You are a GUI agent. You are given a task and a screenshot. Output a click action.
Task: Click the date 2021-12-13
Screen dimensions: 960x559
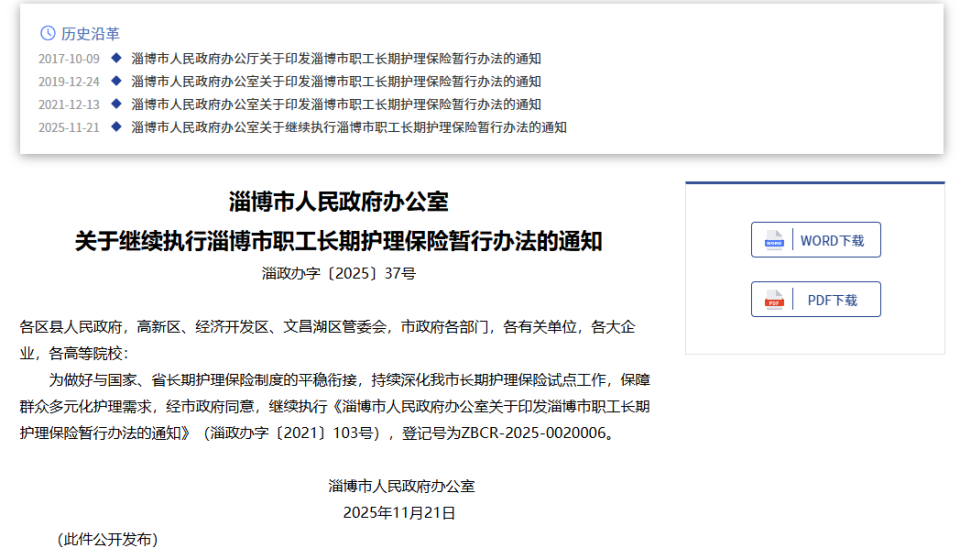[x=69, y=105]
